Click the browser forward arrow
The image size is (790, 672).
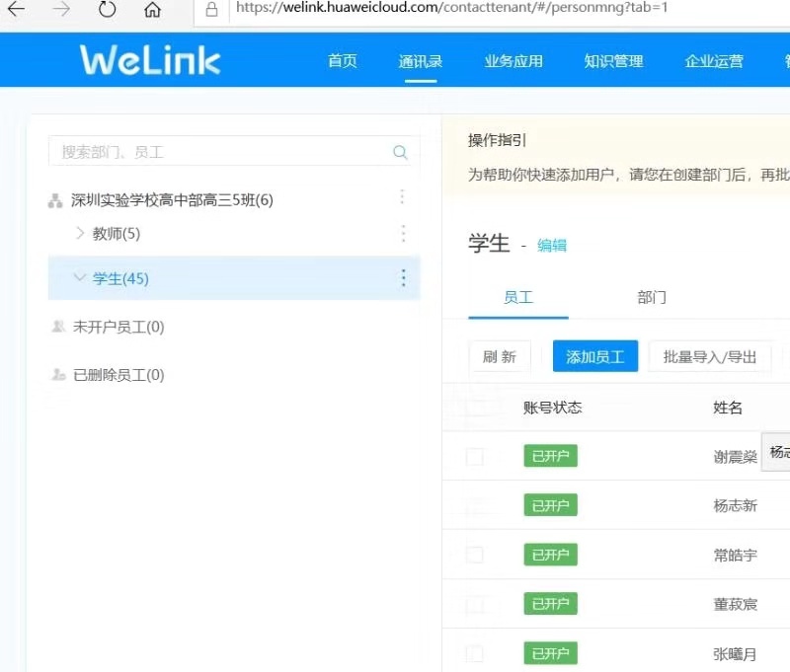pos(61,9)
